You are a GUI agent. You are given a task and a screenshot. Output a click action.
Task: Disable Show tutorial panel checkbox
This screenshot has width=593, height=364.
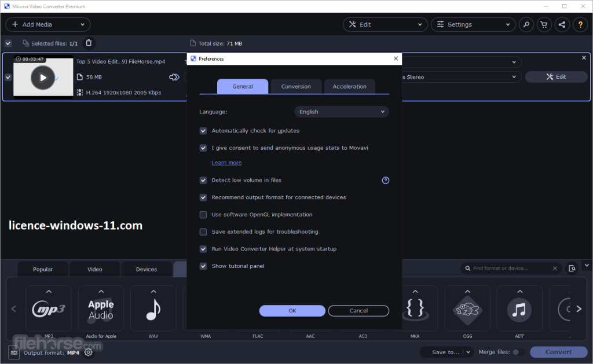(x=203, y=266)
